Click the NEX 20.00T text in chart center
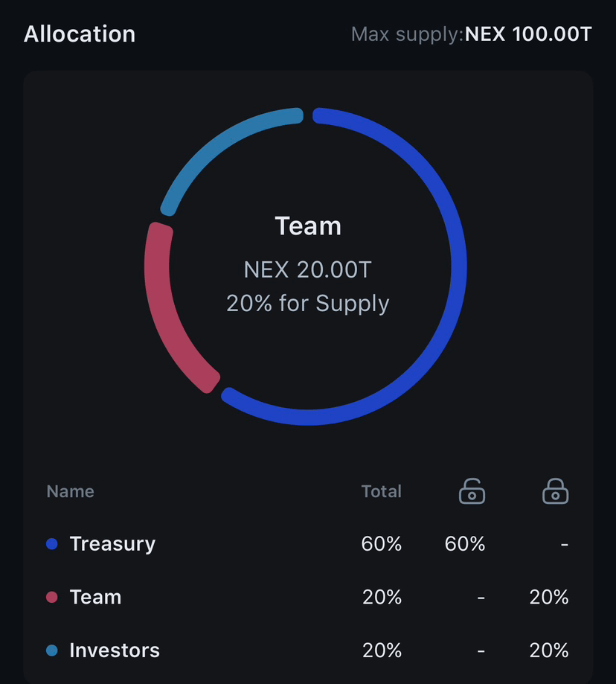 pyautogui.click(x=308, y=269)
